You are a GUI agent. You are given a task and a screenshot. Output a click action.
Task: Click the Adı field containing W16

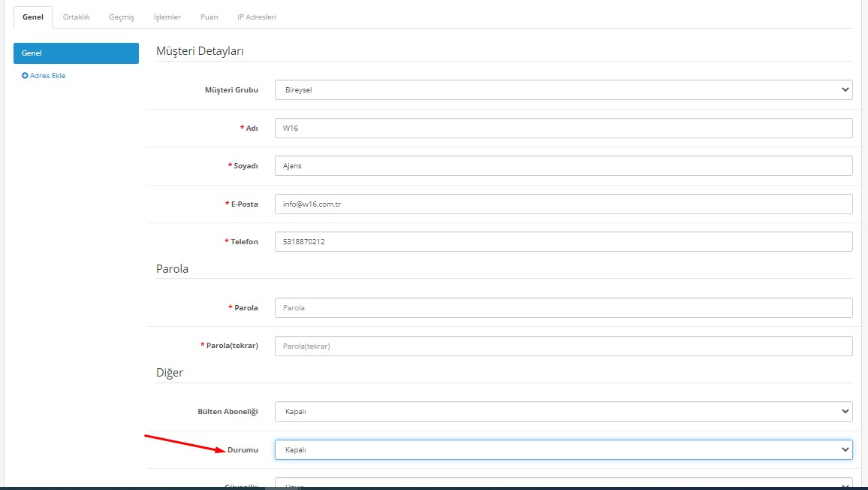[x=563, y=129]
